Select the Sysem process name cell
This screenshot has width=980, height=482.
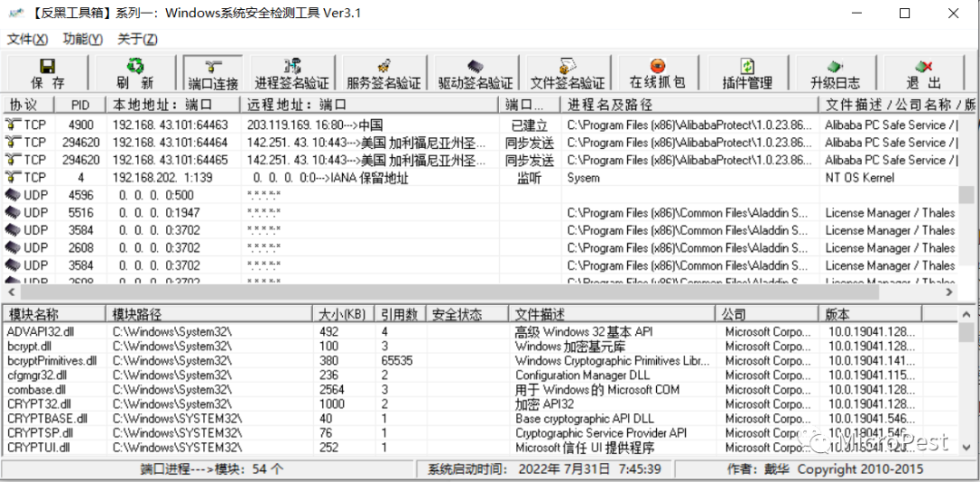click(583, 178)
